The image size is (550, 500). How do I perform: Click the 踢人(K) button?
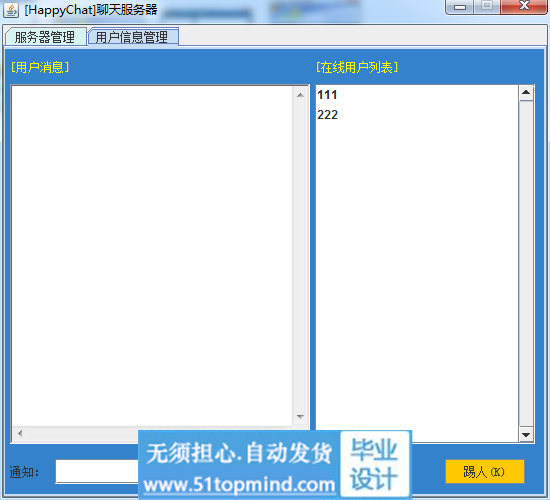click(485, 472)
